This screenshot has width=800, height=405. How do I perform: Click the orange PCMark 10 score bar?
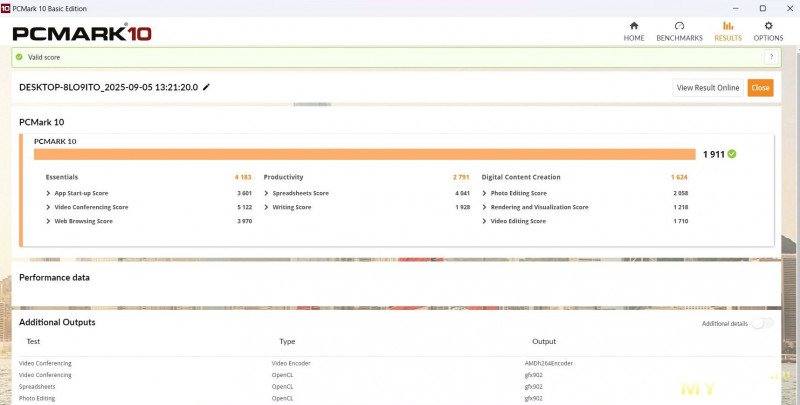tap(365, 154)
